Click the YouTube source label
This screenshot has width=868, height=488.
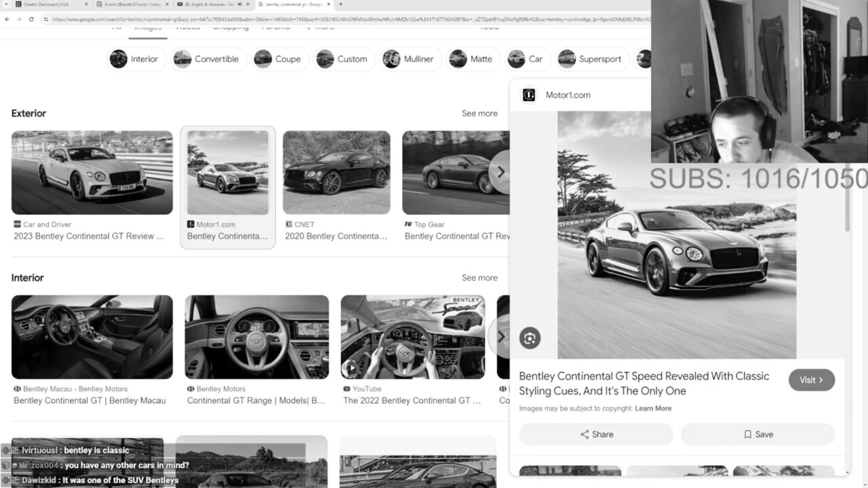click(x=367, y=389)
